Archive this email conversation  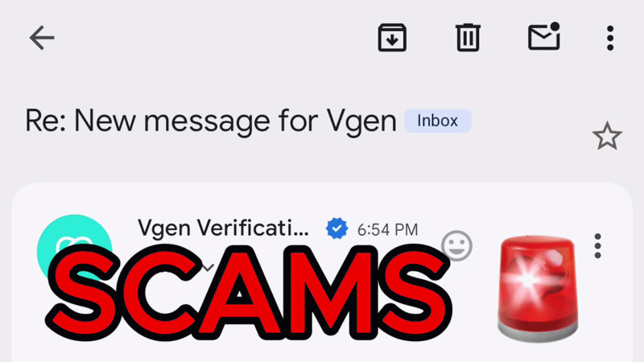tap(392, 38)
